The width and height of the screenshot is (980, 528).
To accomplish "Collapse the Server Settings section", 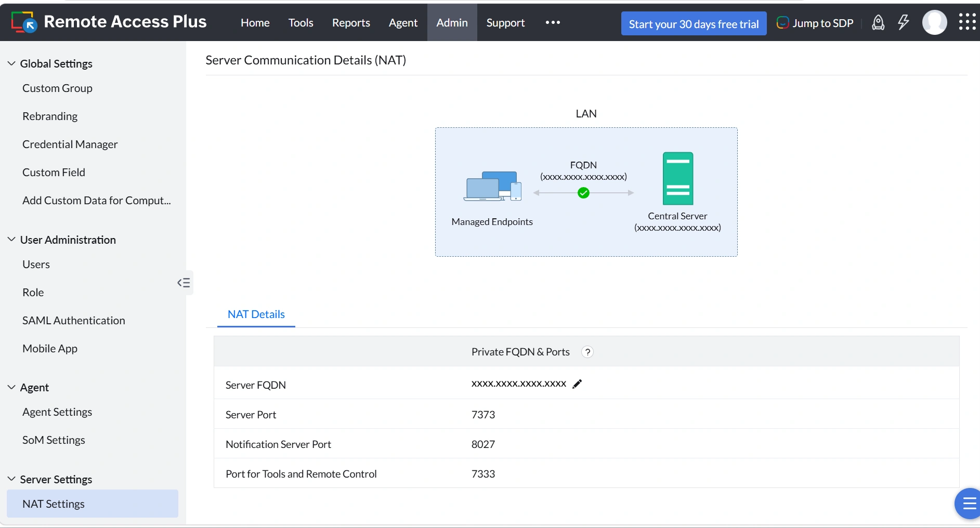I will (11, 479).
